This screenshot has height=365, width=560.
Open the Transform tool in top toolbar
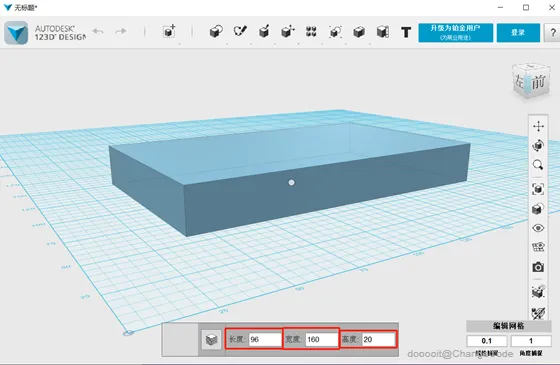(x=169, y=31)
